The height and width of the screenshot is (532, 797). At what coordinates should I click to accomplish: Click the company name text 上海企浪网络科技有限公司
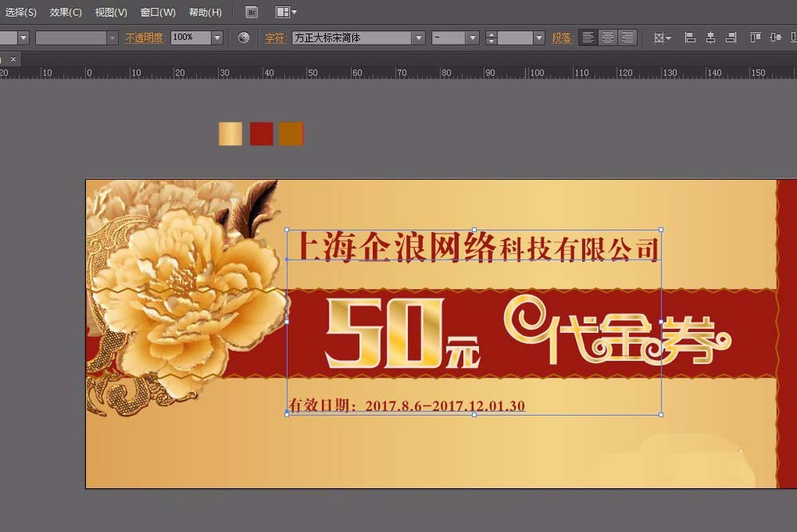(477, 248)
